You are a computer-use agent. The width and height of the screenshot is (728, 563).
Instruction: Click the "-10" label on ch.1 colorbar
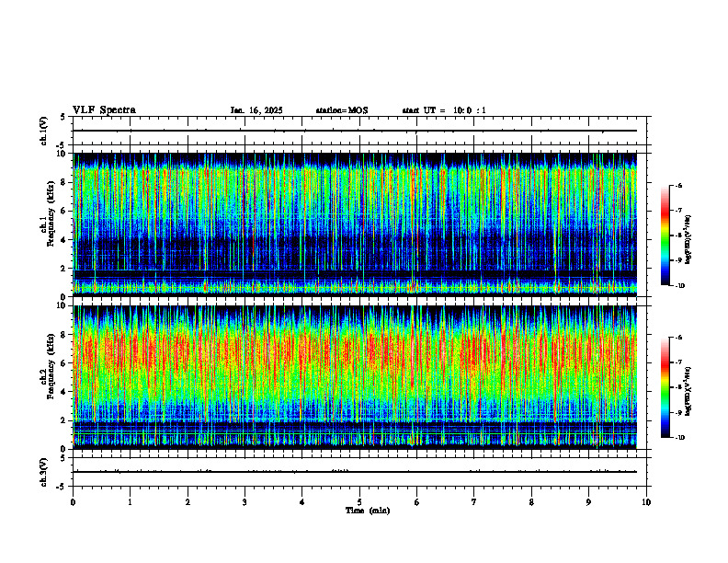click(680, 286)
